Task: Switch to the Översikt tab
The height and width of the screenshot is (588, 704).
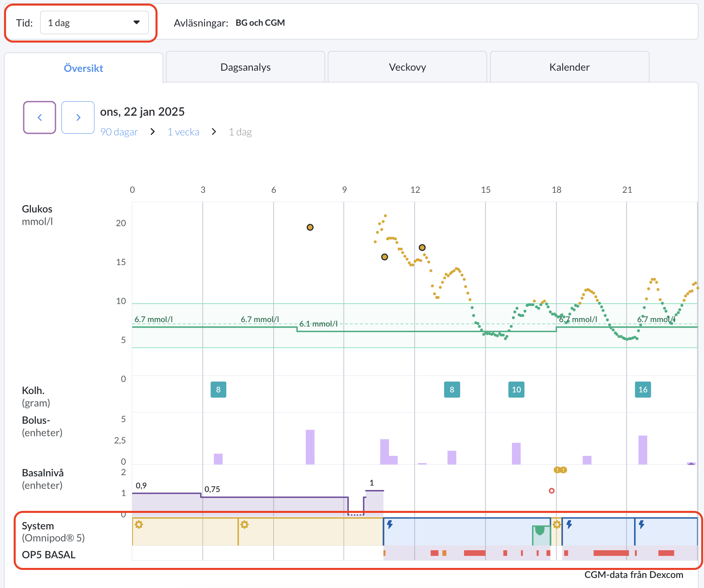Action: (x=84, y=68)
